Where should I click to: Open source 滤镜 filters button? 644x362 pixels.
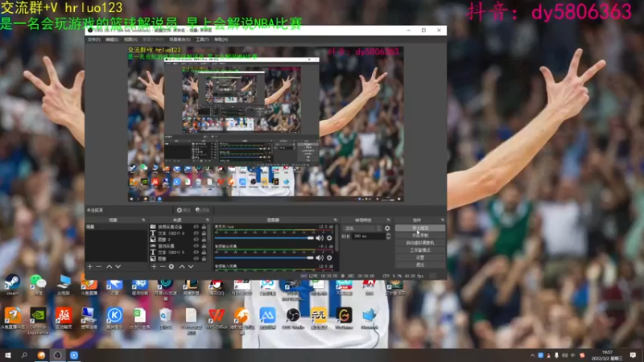pos(203,210)
